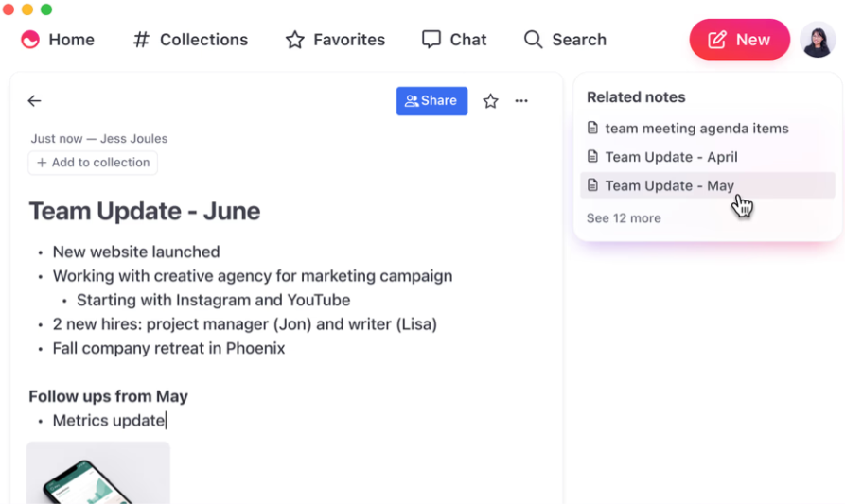
Task: Click the hash icon beside Collections
Action: (141, 40)
